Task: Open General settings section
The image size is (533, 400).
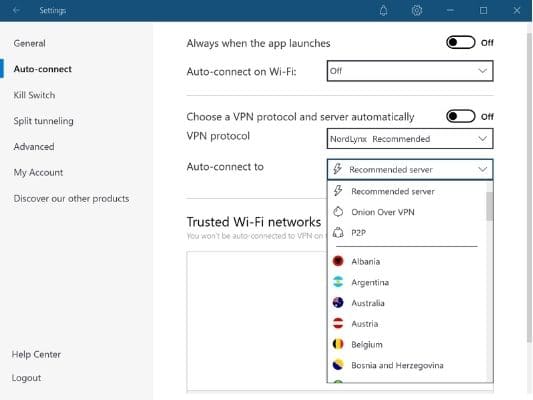Action: [x=30, y=44]
